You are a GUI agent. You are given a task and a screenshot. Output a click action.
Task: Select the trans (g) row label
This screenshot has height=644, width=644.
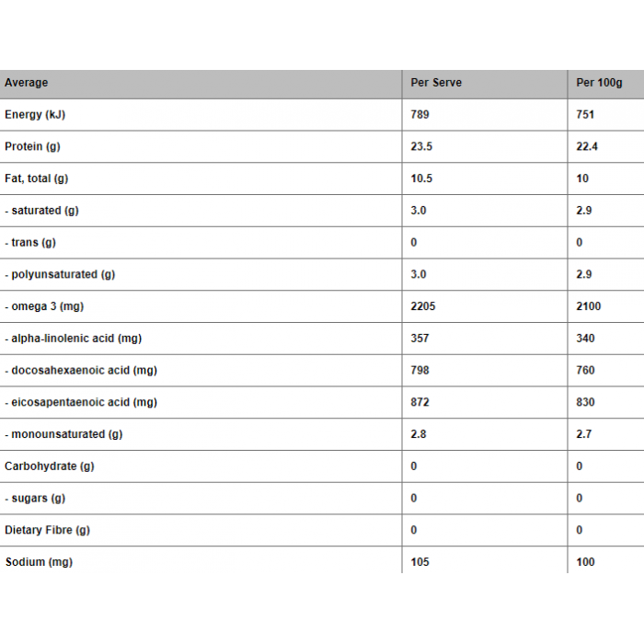point(30,243)
